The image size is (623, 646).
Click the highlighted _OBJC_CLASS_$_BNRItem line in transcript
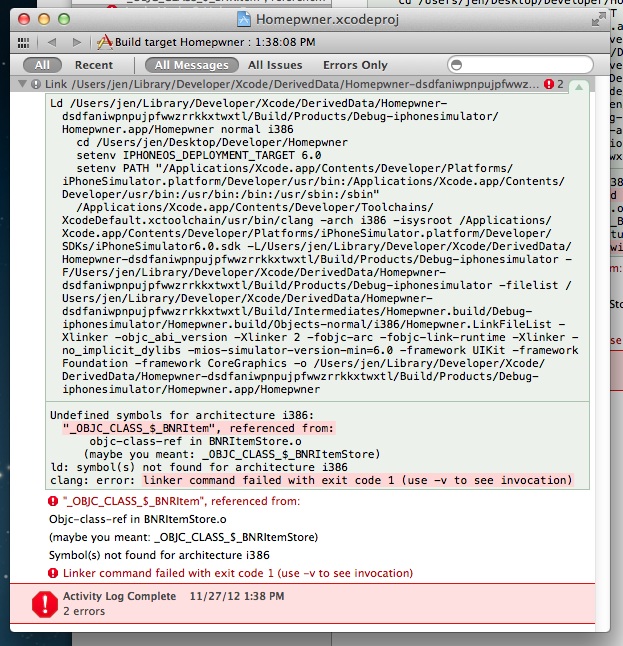click(x=198, y=428)
